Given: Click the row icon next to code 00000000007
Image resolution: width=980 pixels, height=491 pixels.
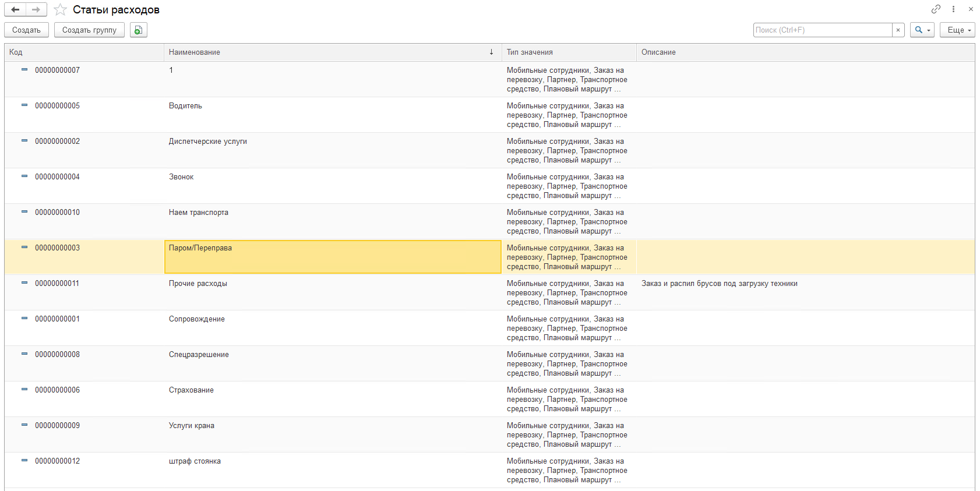Looking at the screenshot, I should (x=24, y=70).
